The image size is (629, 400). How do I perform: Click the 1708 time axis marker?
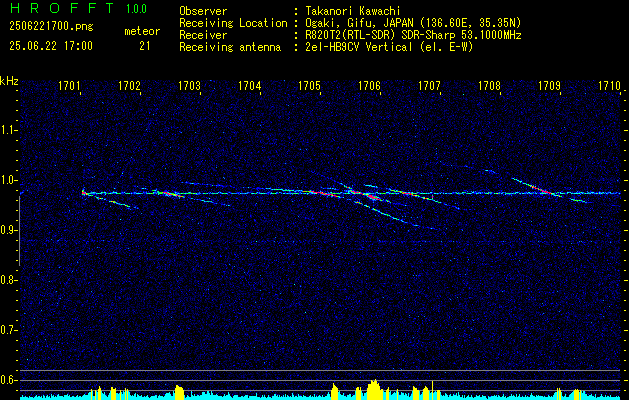[x=489, y=85]
